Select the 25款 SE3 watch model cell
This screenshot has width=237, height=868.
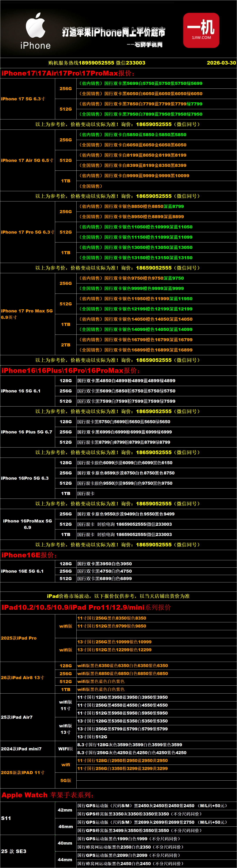coord(14,851)
